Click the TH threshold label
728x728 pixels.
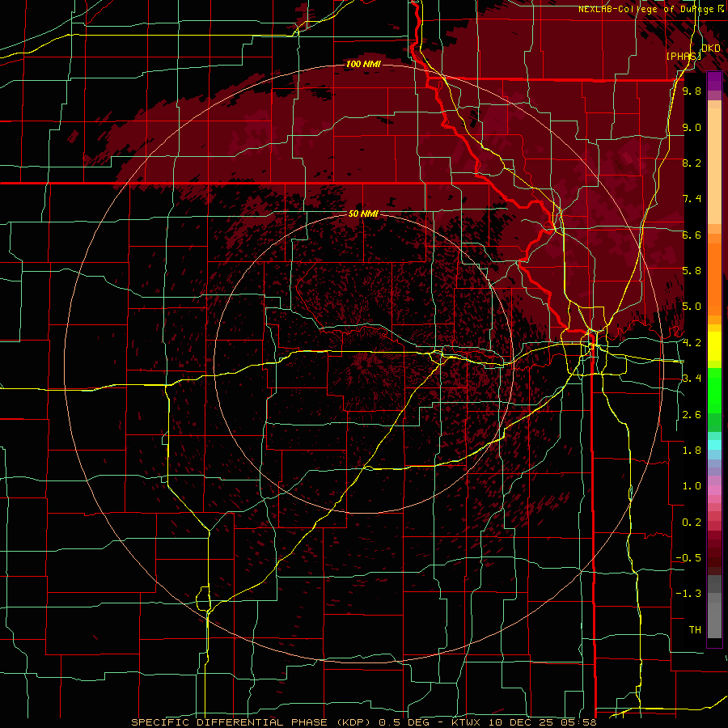pyautogui.click(x=695, y=630)
